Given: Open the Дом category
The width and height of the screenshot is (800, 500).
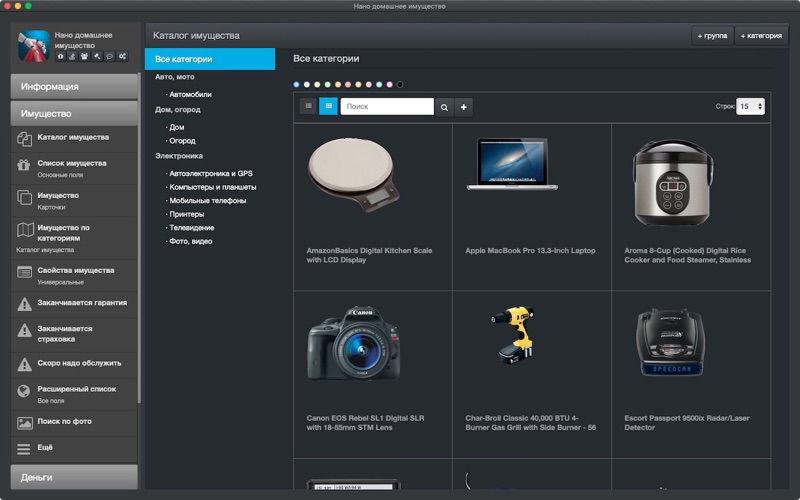Looking at the screenshot, I should [176, 127].
